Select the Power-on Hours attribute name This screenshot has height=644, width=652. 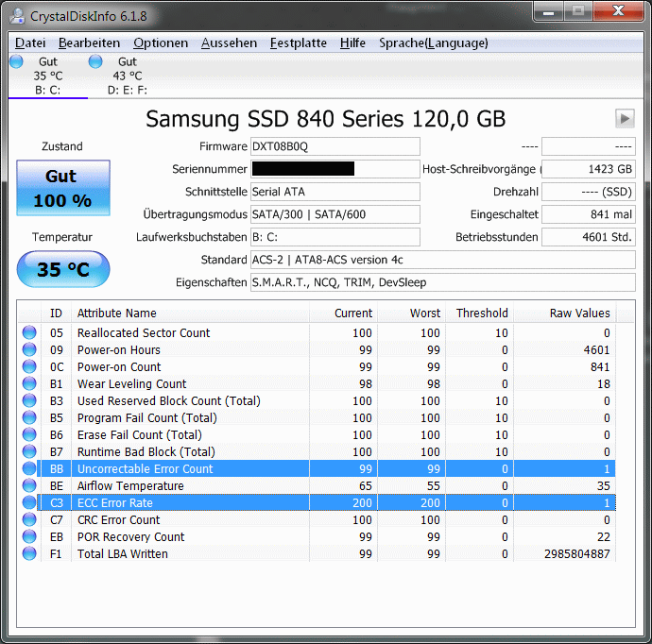[118, 349]
